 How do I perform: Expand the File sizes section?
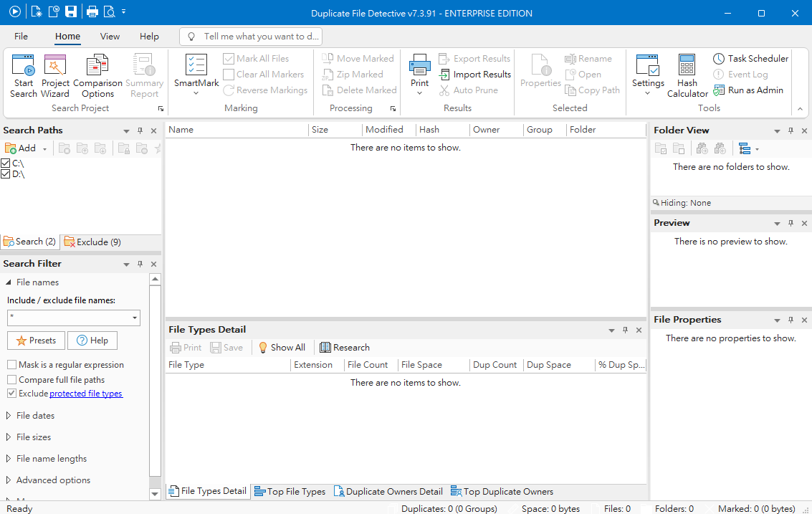[x=9, y=437]
